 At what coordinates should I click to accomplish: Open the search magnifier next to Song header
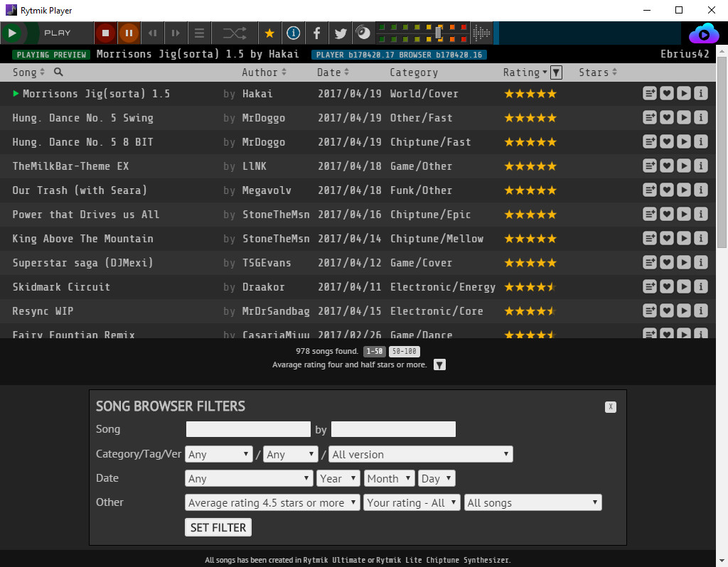[x=57, y=72]
